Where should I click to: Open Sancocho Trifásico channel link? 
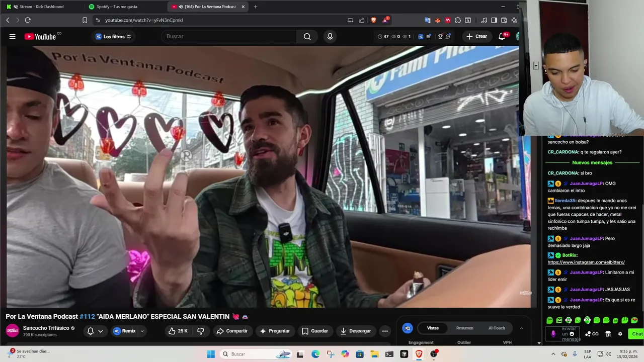[46, 328]
